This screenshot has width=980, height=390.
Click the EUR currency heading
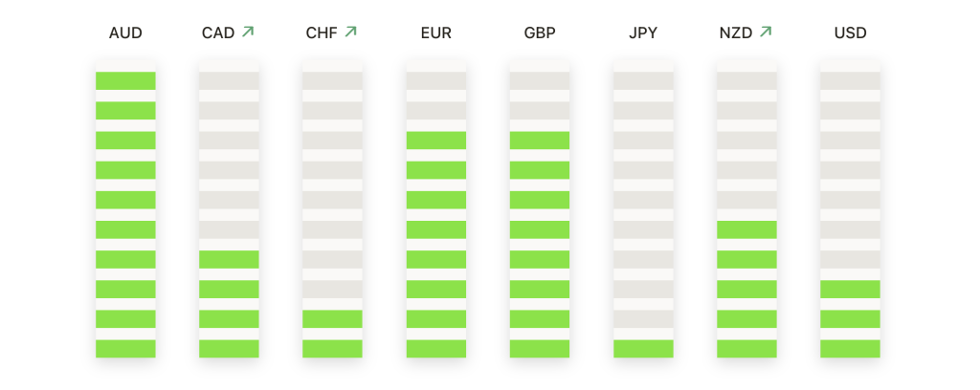point(436,33)
